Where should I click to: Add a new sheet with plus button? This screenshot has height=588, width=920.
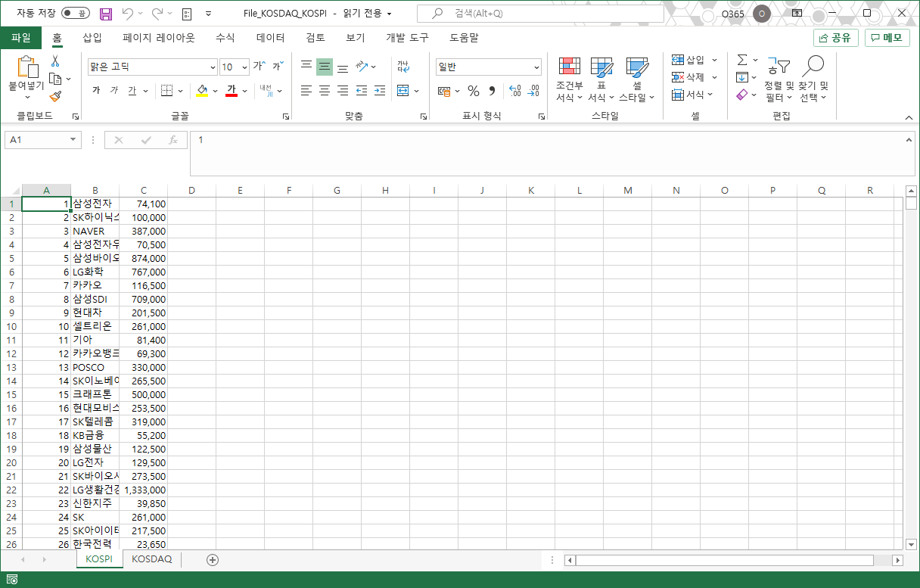(213, 560)
